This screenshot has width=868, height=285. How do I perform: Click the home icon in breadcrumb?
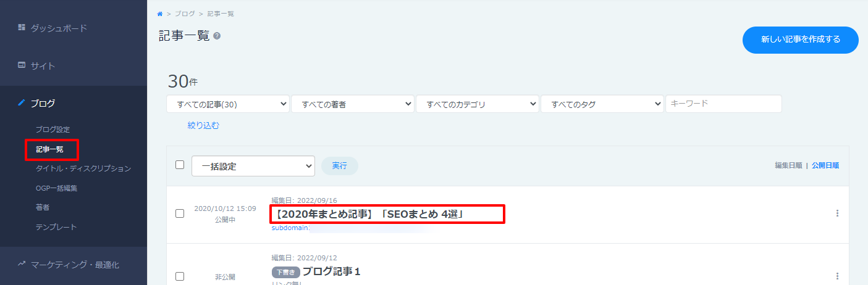click(x=160, y=14)
